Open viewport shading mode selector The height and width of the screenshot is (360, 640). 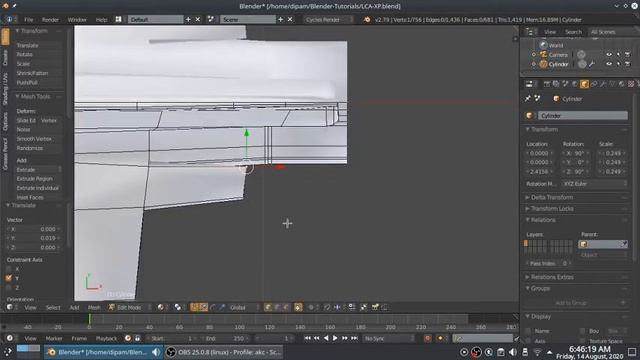[161, 307]
